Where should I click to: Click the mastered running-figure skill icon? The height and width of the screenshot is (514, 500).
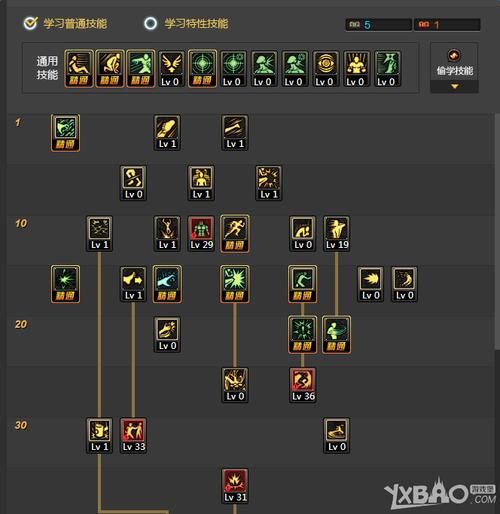tap(235, 234)
